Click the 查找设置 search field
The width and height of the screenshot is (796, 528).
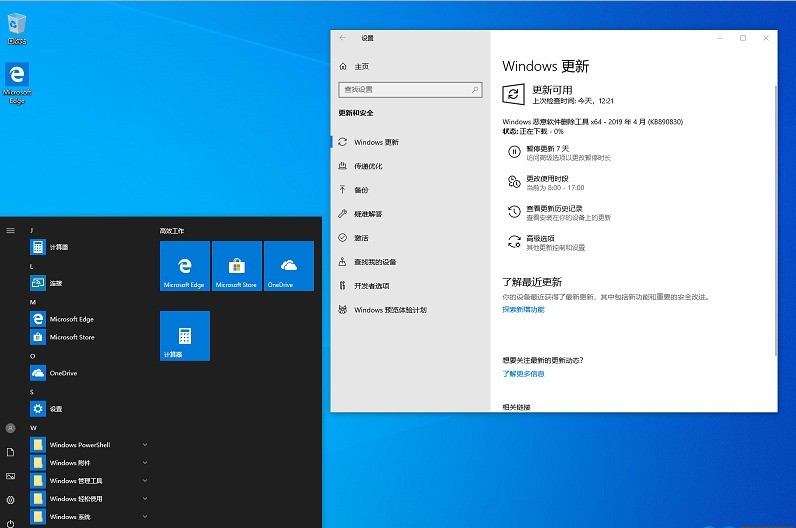point(410,90)
